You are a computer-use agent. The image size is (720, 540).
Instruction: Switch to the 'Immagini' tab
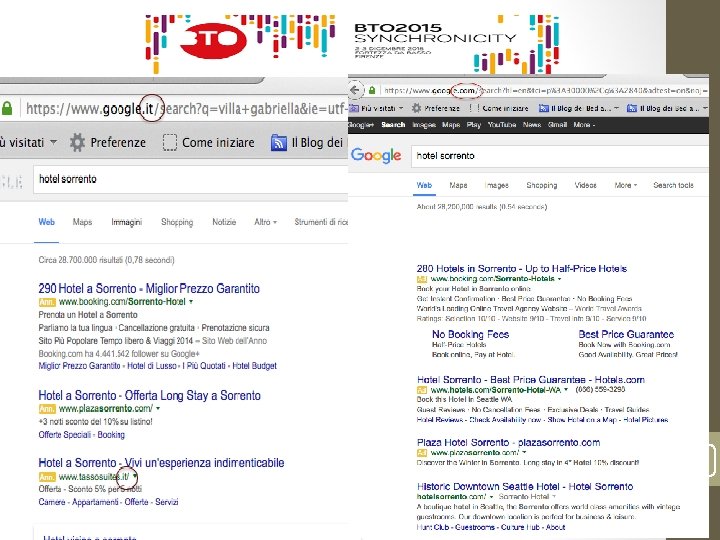pos(126,222)
